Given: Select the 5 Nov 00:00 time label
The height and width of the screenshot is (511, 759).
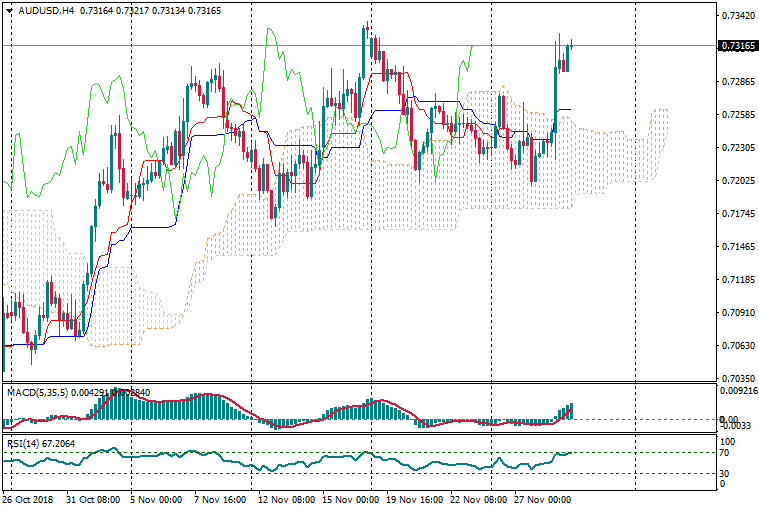Looking at the screenshot, I should point(156,499).
